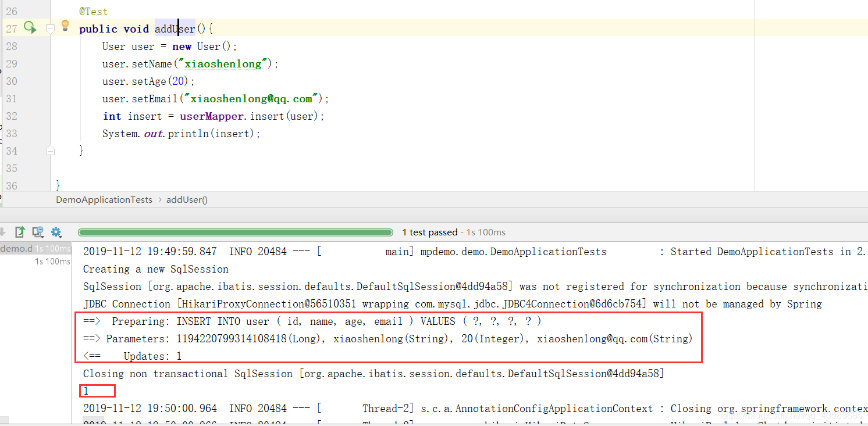This screenshot has height=426, width=868.
Task: Click the export test results icon
Action: pyautogui.click(x=20, y=232)
